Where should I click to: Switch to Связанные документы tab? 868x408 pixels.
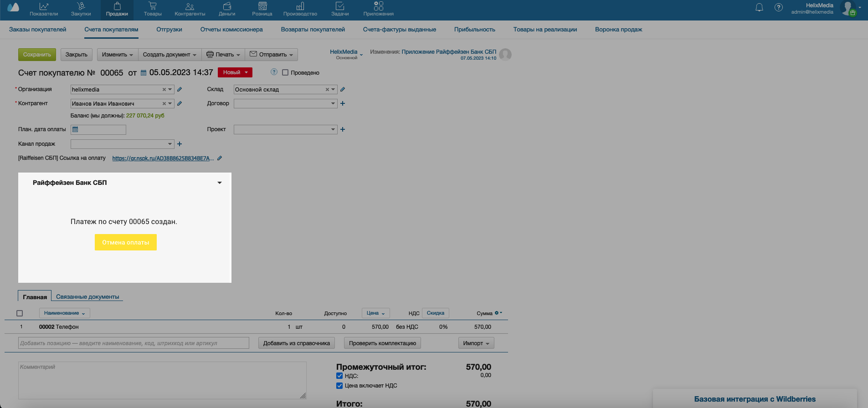pos(87,296)
